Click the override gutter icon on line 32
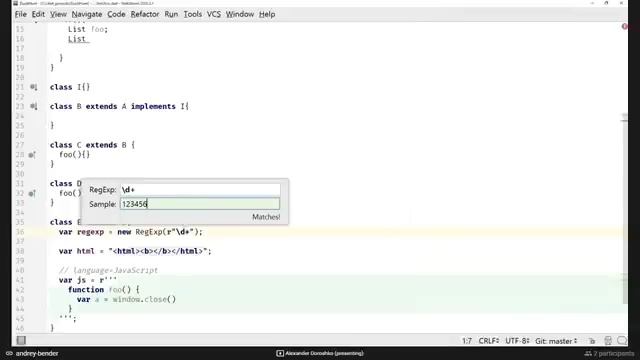Image resolution: width=640 pixels, height=360 pixels. (x=32, y=193)
